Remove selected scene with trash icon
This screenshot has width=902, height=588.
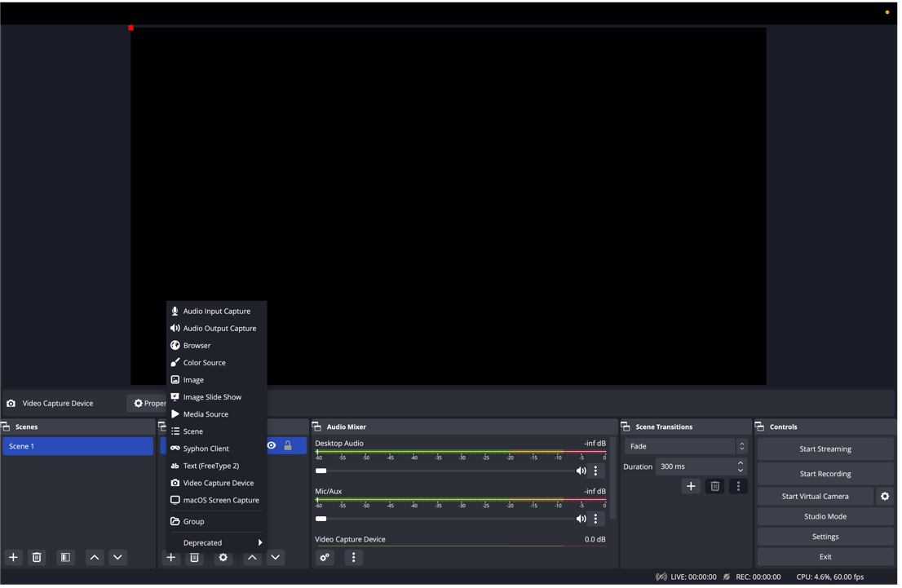click(x=37, y=559)
